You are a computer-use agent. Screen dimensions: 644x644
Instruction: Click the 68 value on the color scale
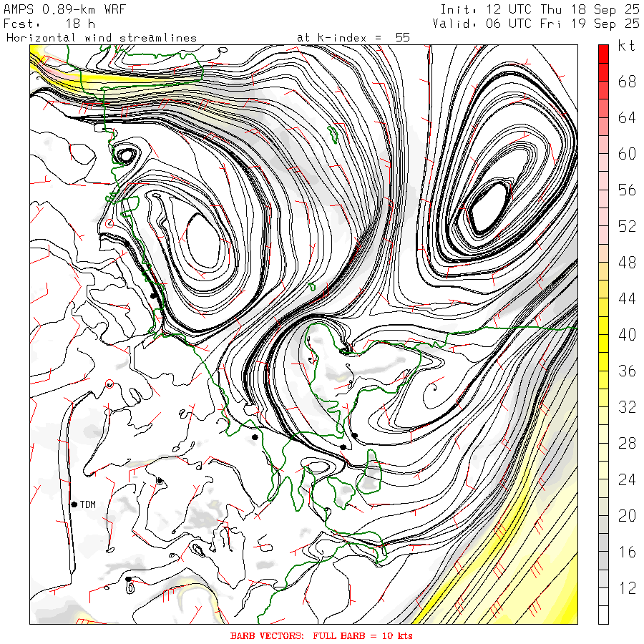[x=627, y=82]
